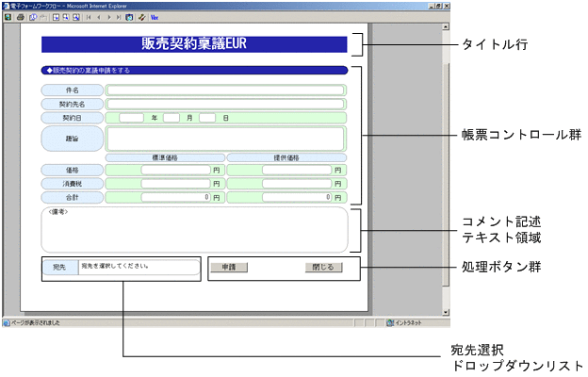Viewport: 588px width, 377px height.
Task: Click the 契約日 label
Action: 72,118
